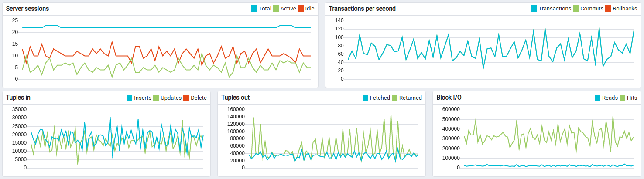Hide the Rollbacks series via legend
The height and width of the screenshot is (179, 644).
point(609,9)
